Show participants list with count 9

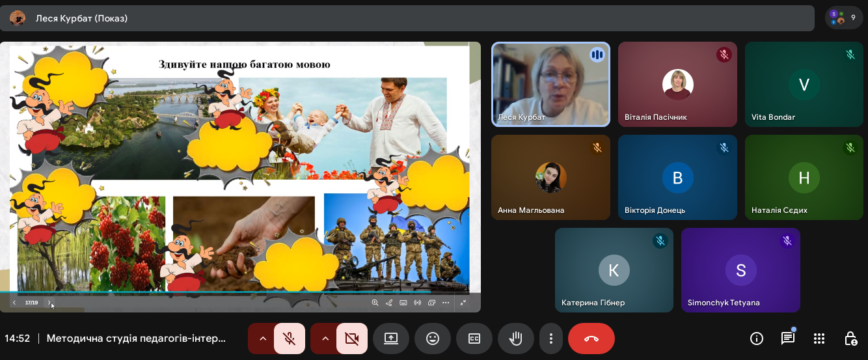(x=844, y=18)
